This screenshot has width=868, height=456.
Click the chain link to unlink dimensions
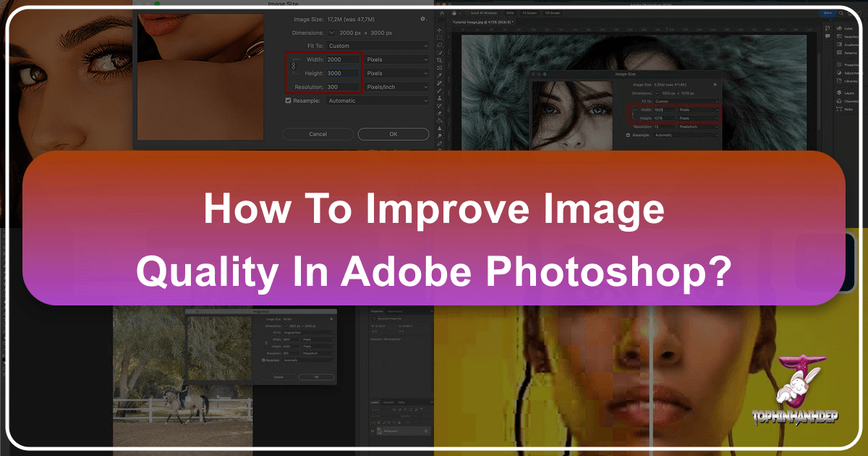point(293,66)
